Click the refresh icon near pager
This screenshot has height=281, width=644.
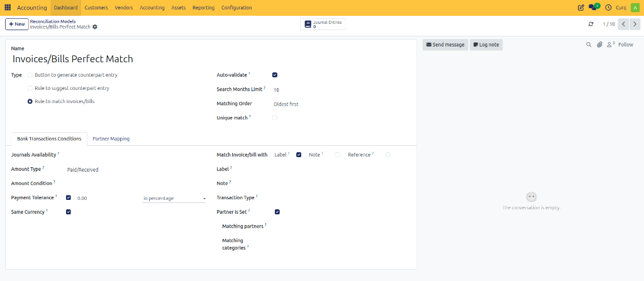pyautogui.click(x=591, y=25)
